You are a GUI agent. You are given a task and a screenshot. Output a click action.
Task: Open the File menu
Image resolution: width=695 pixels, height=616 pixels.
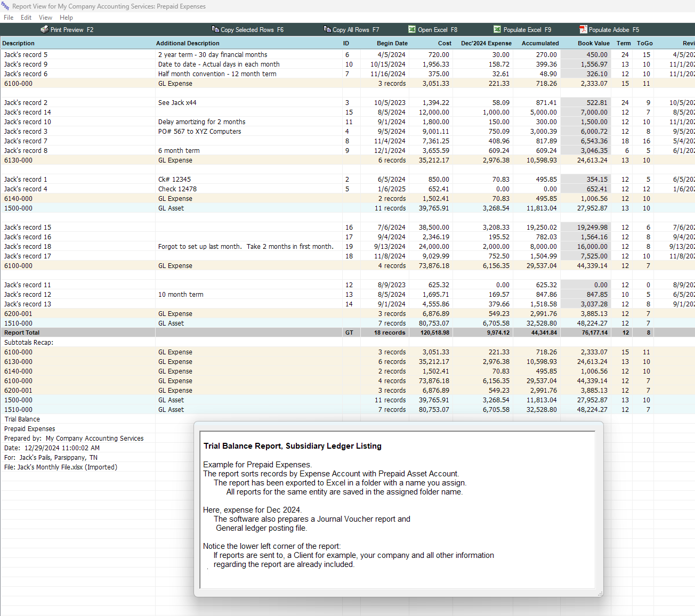click(9, 18)
